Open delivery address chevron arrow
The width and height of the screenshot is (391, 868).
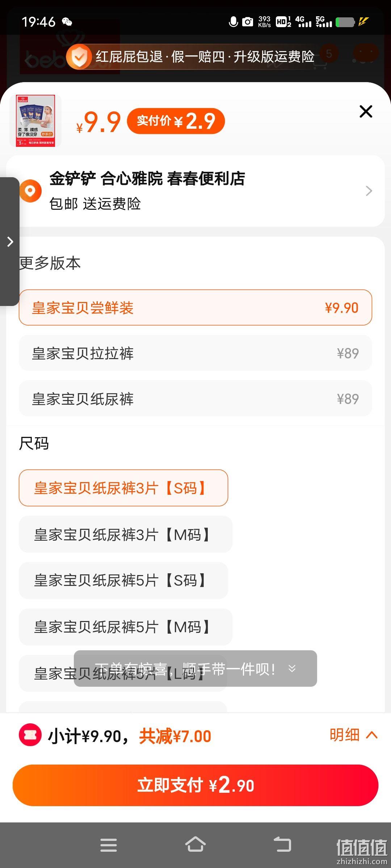coord(369,191)
